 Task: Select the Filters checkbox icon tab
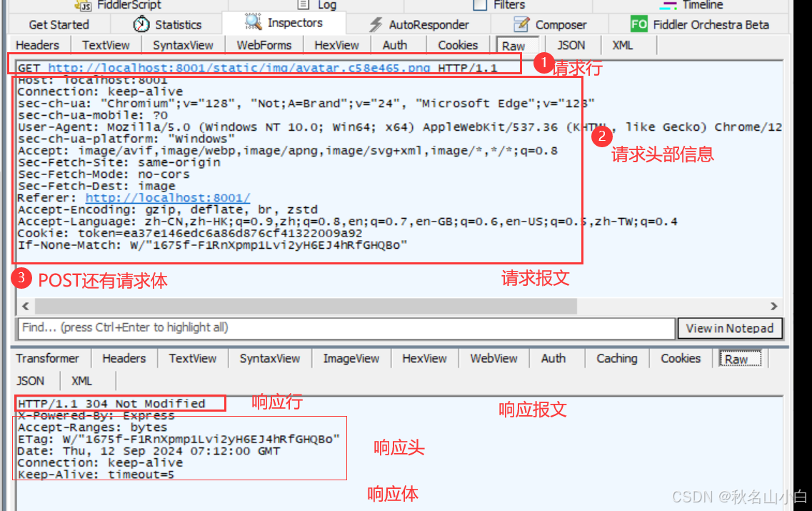click(x=480, y=5)
